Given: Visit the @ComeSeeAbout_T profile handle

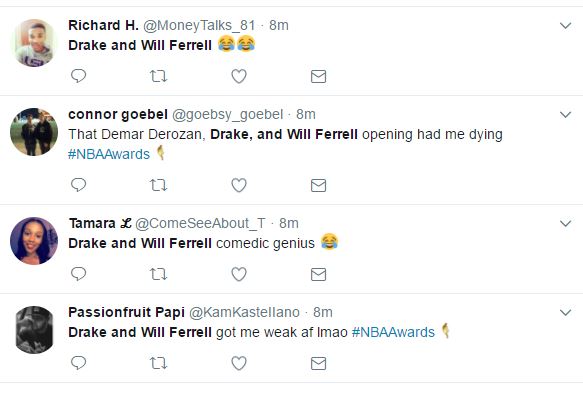Looking at the screenshot, I should (x=200, y=223).
